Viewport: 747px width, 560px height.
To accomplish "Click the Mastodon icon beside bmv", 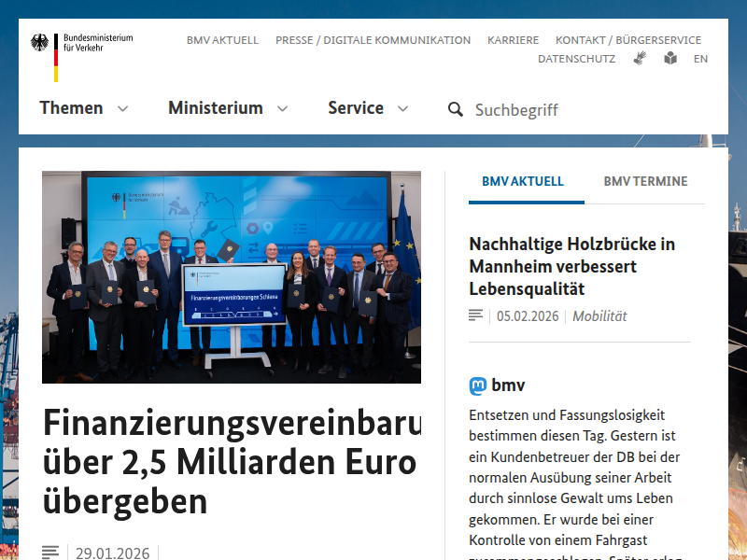I will [x=478, y=385].
